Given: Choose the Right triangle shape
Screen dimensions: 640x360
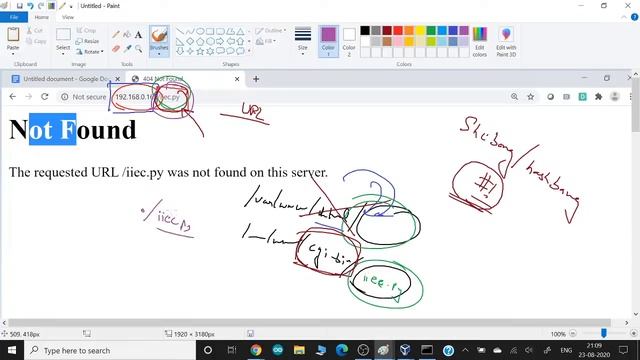Looking at the screenshot, I should [x=180, y=41].
